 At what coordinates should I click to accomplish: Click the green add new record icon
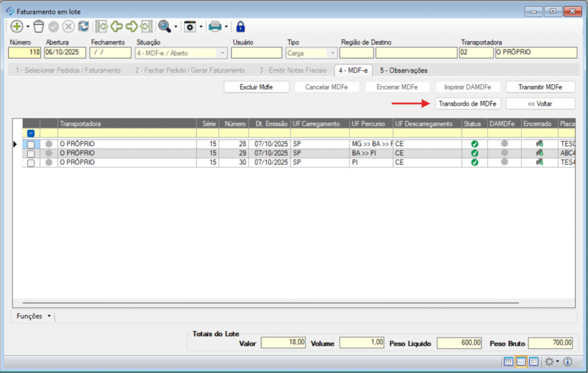(x=17, y=26)
